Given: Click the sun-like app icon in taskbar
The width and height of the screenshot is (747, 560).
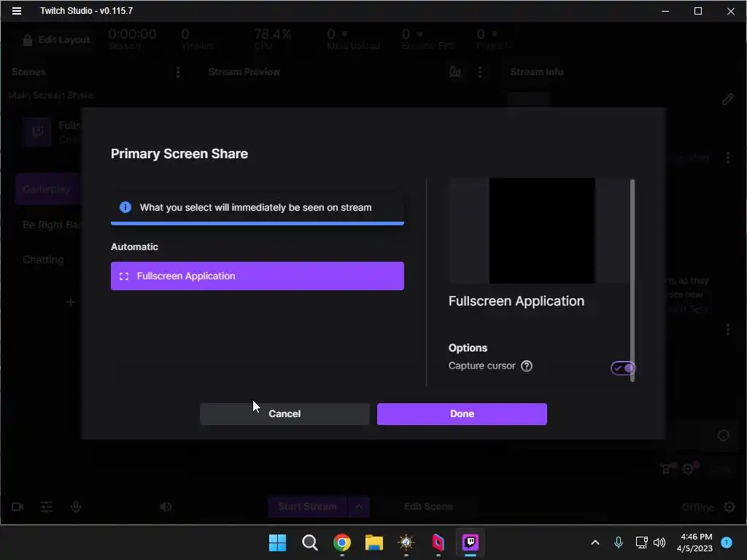Looking at the screenshot, I should click(x=406, y=542).
